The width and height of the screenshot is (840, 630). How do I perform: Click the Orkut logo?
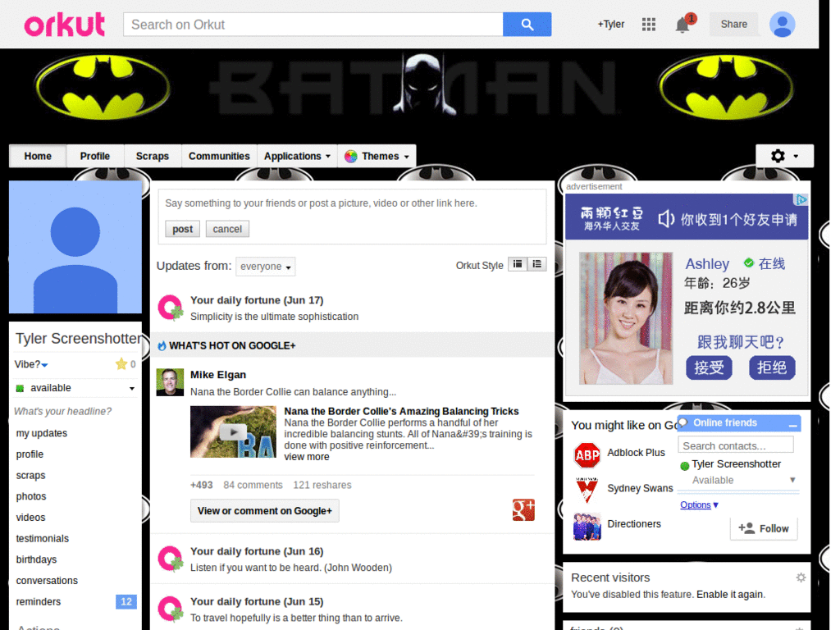click(x=64, y=25)
